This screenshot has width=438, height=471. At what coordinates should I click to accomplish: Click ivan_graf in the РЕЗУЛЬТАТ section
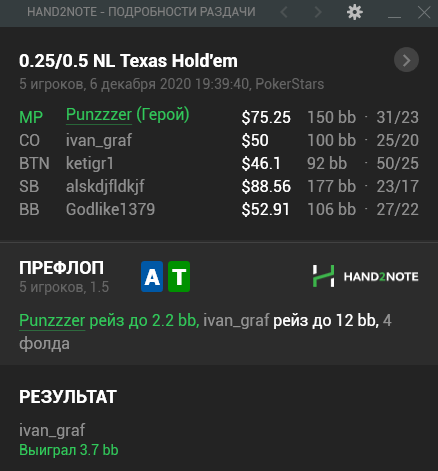(x=52, y=430)
